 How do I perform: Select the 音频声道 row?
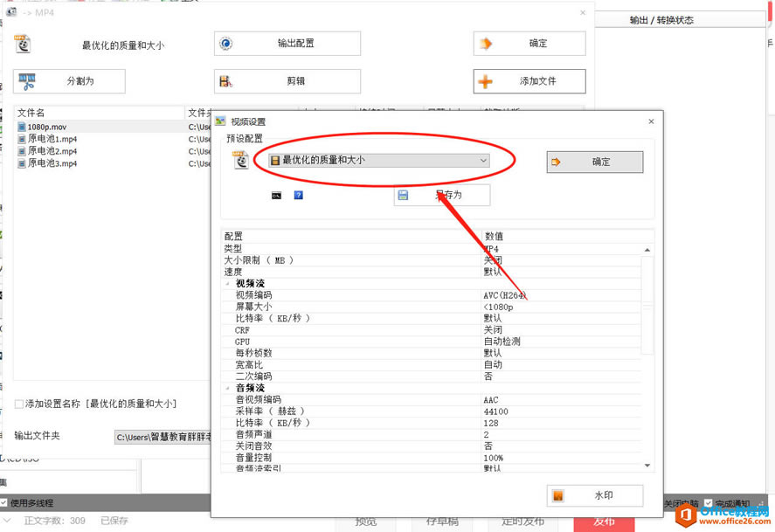432,435
